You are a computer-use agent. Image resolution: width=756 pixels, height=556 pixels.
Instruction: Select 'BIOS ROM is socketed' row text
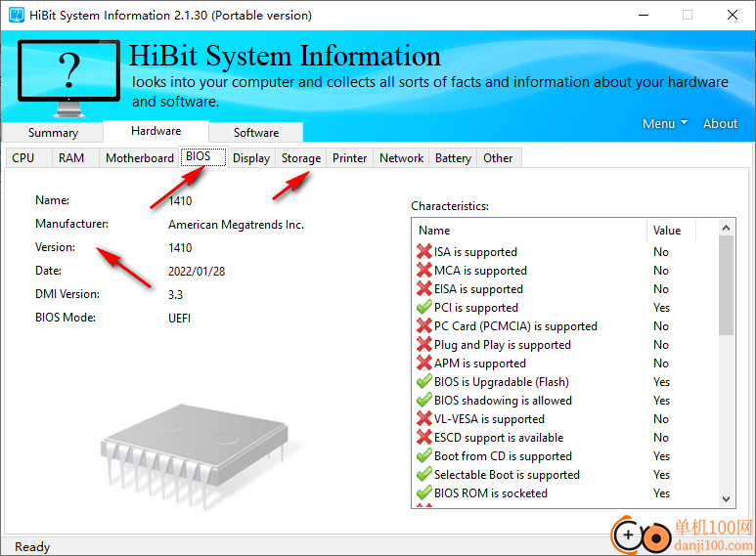(491, 493)
